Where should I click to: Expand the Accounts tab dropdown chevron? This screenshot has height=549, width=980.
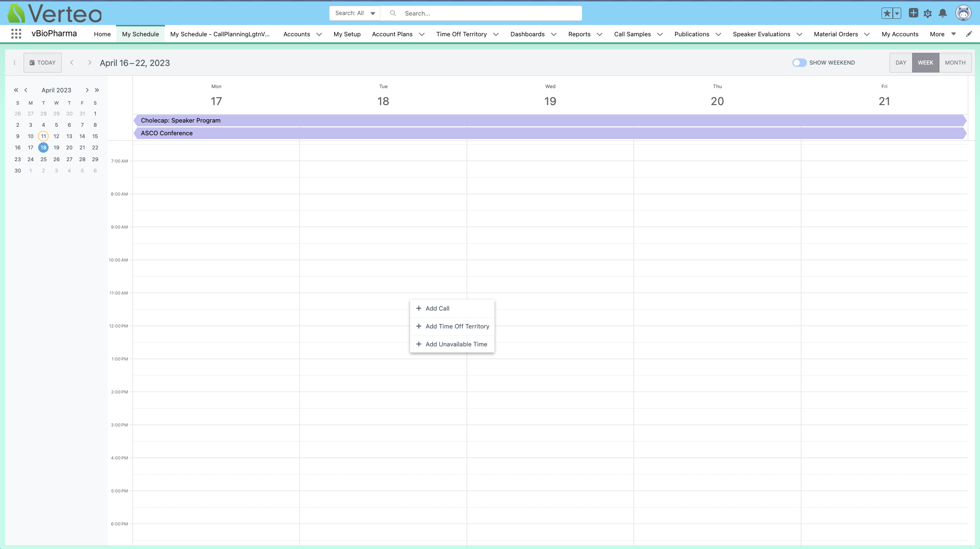pyautogui.click(x=319, y=34)
